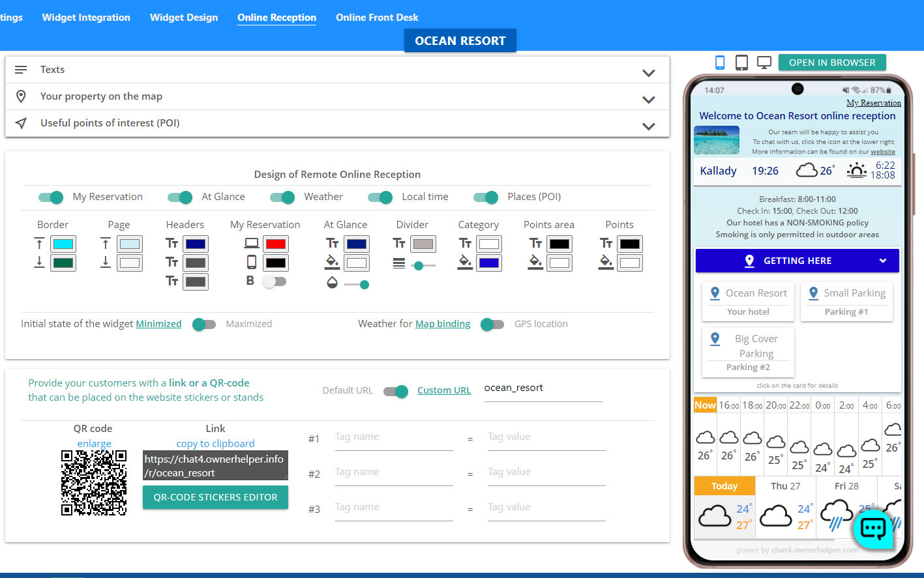The width and height of the screenshot is (924, 578).
Task: Open the Online Front Desk tab
Action: 377,18
